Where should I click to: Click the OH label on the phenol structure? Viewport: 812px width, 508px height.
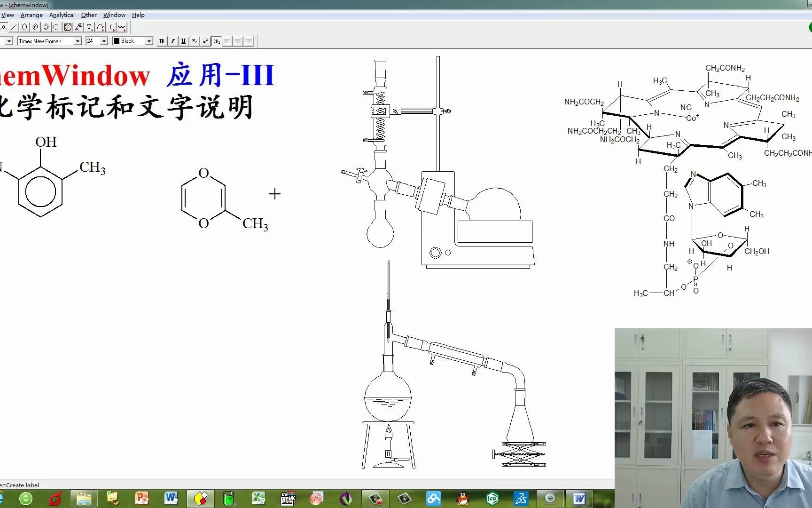pos(46,142)
